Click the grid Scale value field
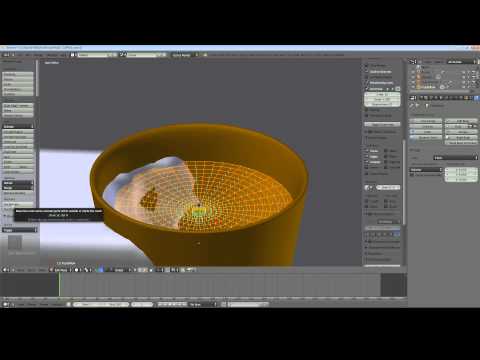Image resolution: width=480 pixels, height=360 pixels. pos(382,99)
